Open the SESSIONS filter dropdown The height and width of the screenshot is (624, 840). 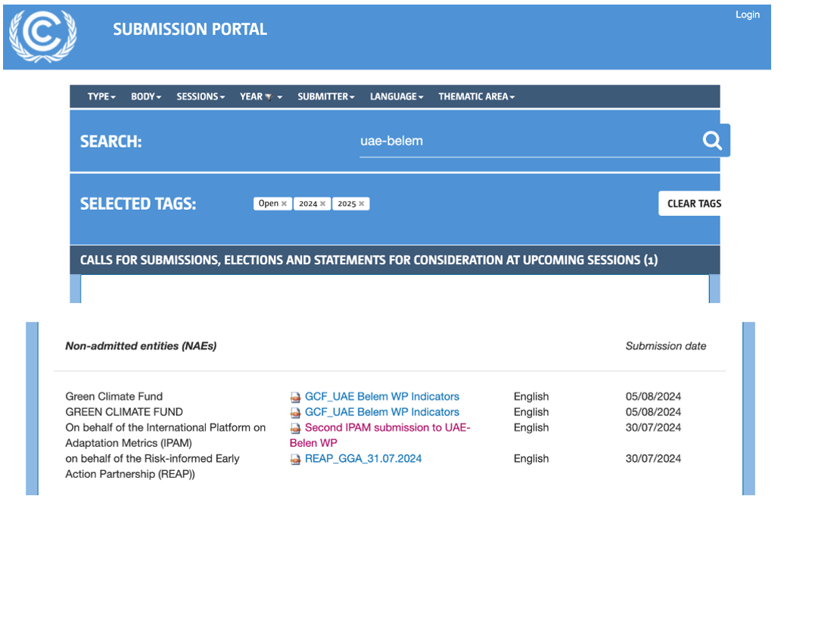click(x=201, y=97)
